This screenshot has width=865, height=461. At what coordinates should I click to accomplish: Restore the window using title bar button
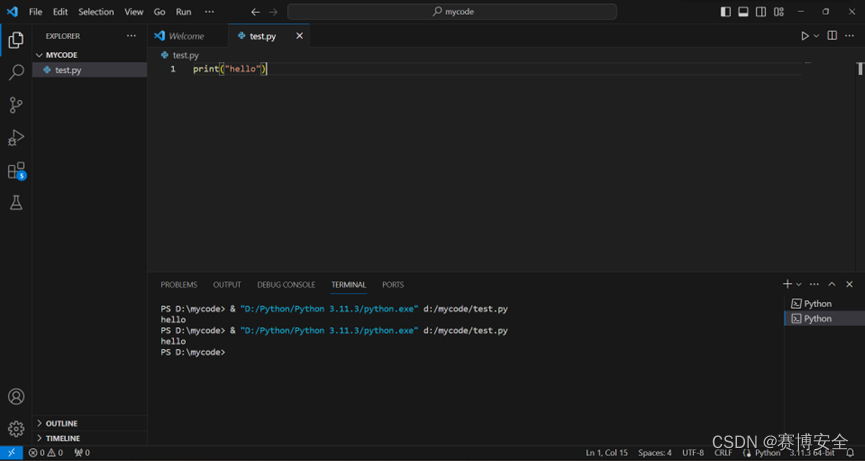[825, 12]
